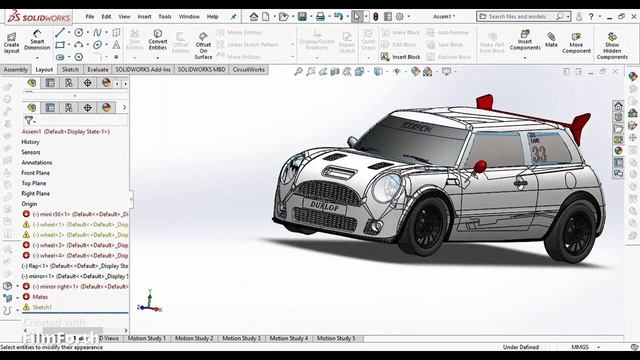640x360 pixels.
Task: Activate Offset On Surface tool
Action: point(203,46)
